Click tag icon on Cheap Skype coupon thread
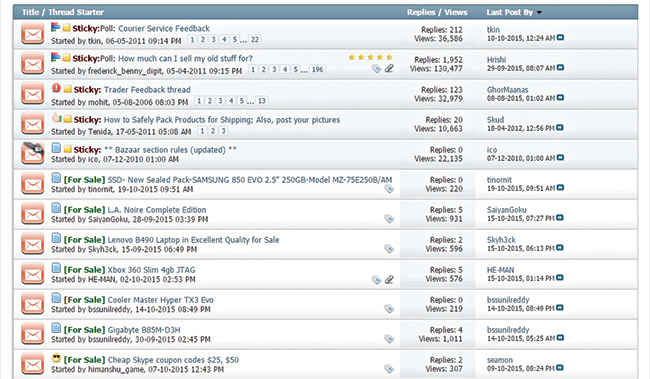The height and width of the screenshot is (379, 650). [389, 369]
